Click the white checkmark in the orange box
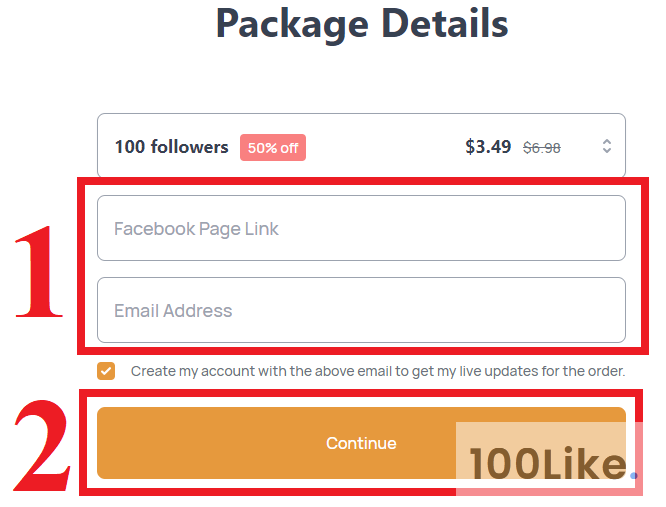Image resolution: width=666 pixels, height=507 pixels. click(106, 371)
